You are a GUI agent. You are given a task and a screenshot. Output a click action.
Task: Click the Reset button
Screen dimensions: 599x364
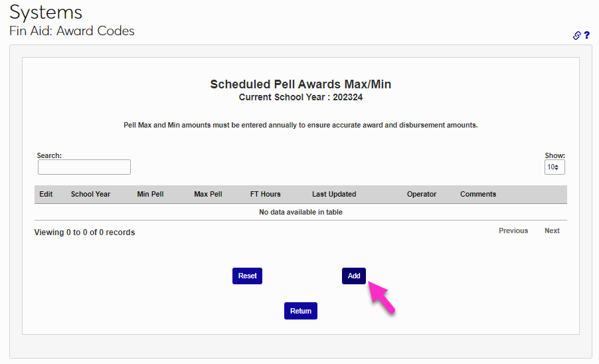point(247,276)
